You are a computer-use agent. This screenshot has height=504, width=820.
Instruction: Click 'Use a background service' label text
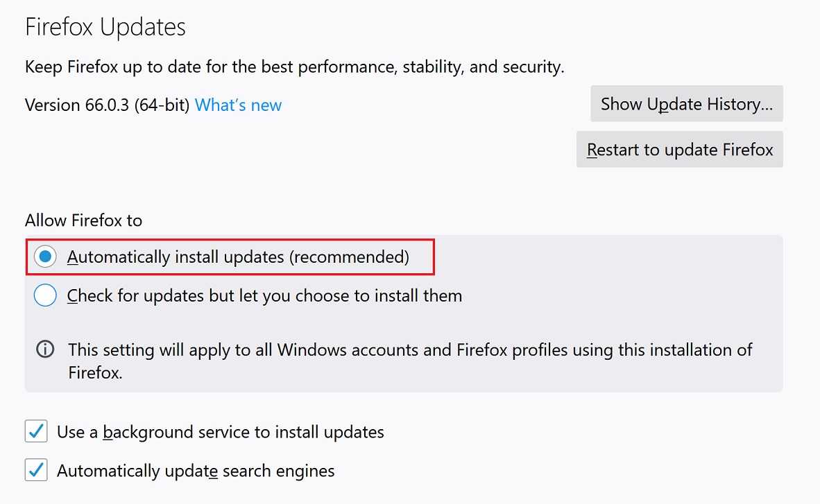coord(220,432)
